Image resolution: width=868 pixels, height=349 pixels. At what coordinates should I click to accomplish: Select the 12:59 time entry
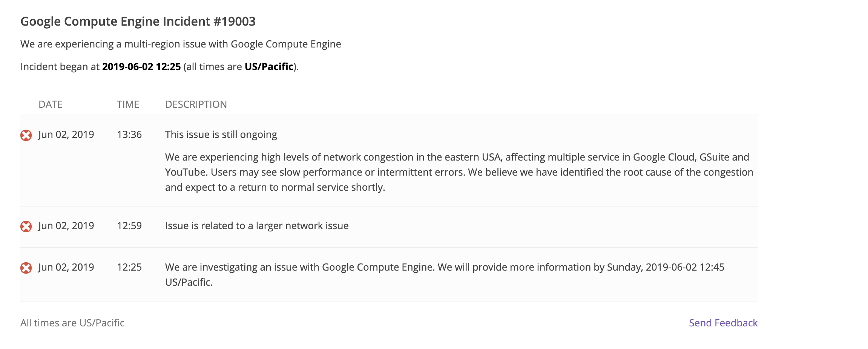point(129,226)
